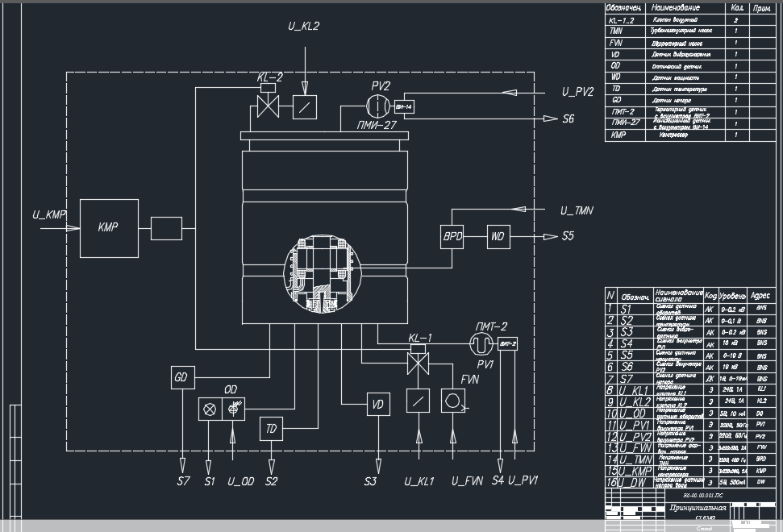Click the S5 output label
Image resolution: width=783 pixels, height=532 pixels.
(569, 237)
